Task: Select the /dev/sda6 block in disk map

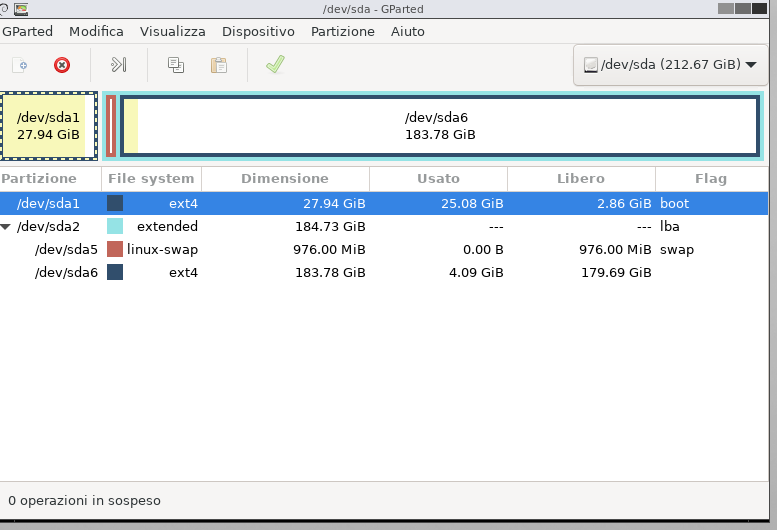Action: [440, 126]
